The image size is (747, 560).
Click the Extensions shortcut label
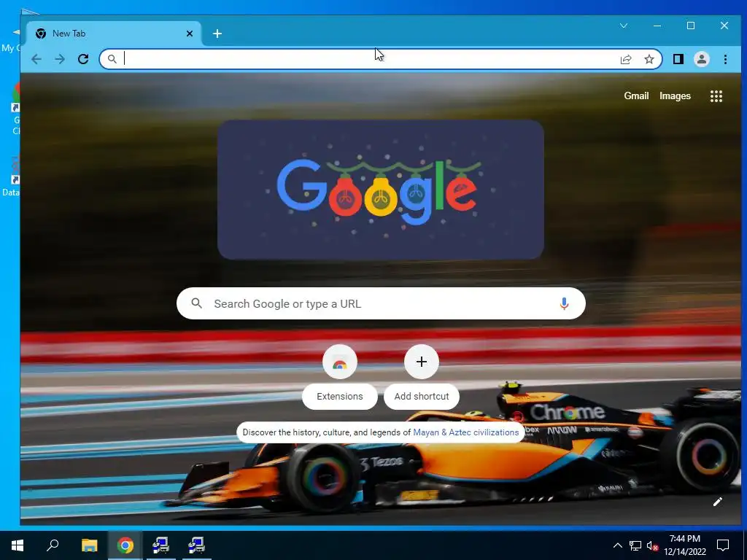pos(340,396)
